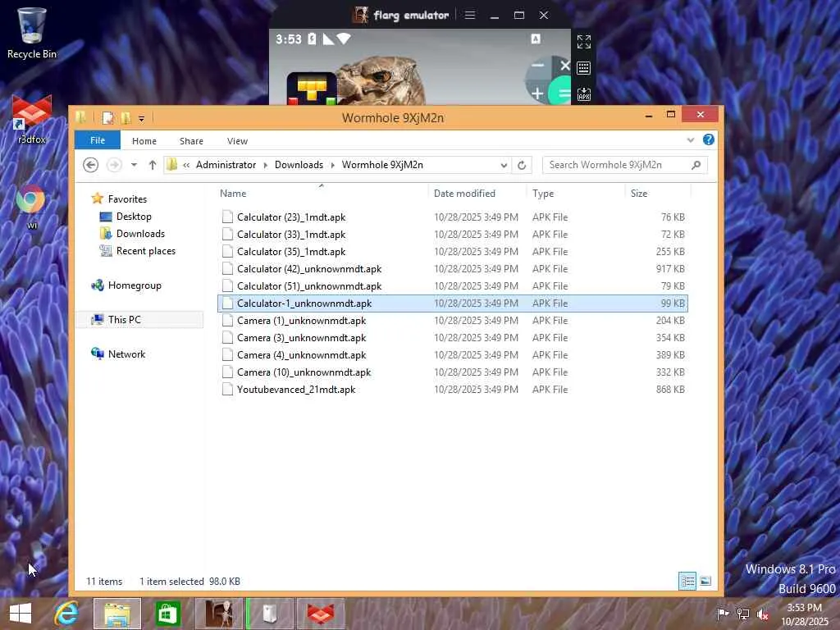840x630 pixels.
Task: Click the network tray icon
Action: (x=742, y=614)
